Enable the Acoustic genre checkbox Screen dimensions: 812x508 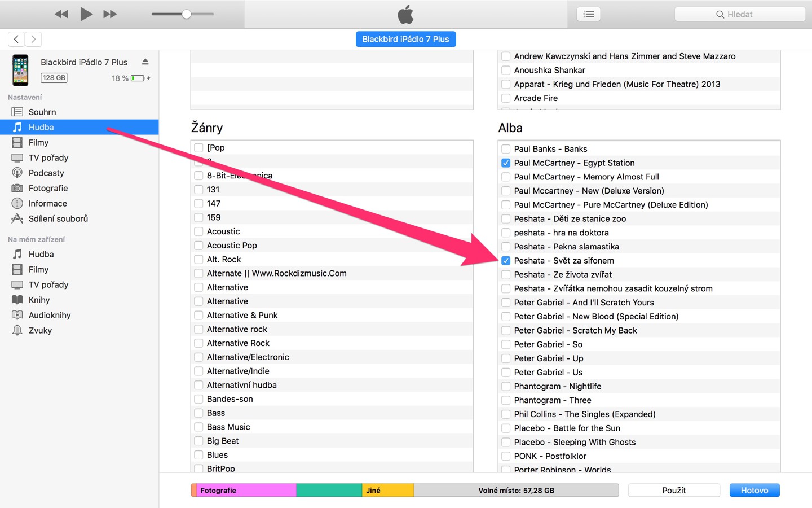pyautogui.click(x=198, y=231)
